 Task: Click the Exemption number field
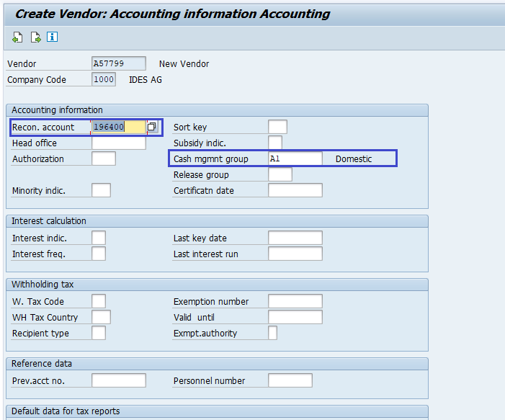click(x=295, y=301)
